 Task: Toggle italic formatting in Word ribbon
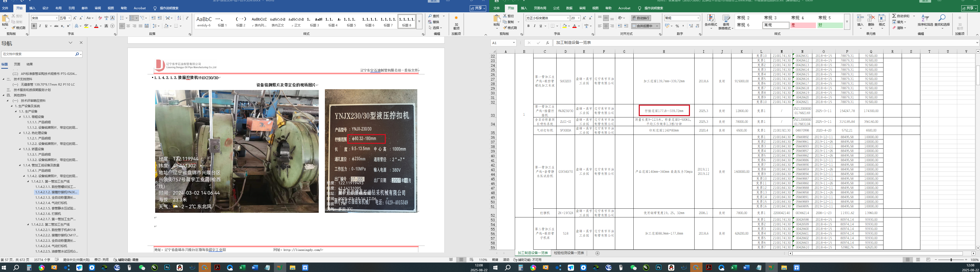pyautogui.click(x=40, y=26)
